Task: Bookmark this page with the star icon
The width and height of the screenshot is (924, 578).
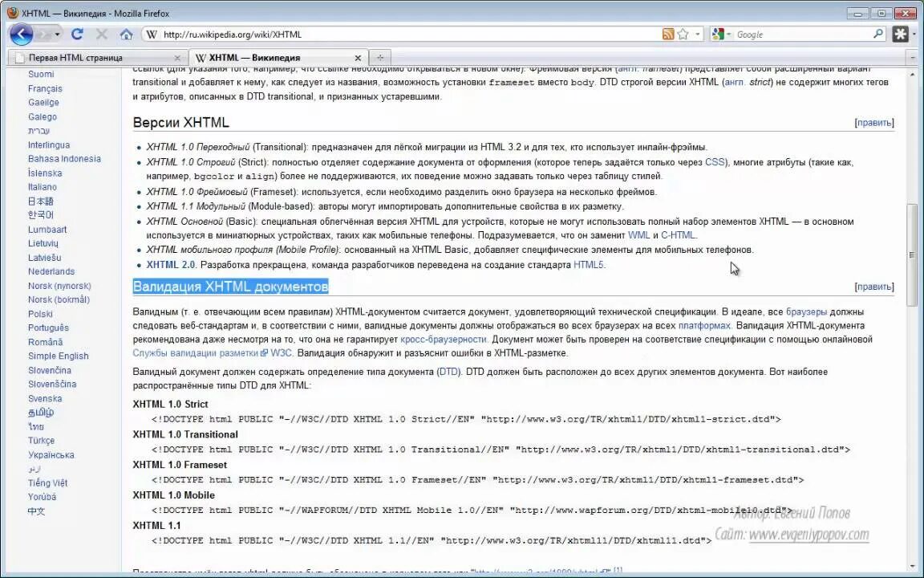Action: 683,35
